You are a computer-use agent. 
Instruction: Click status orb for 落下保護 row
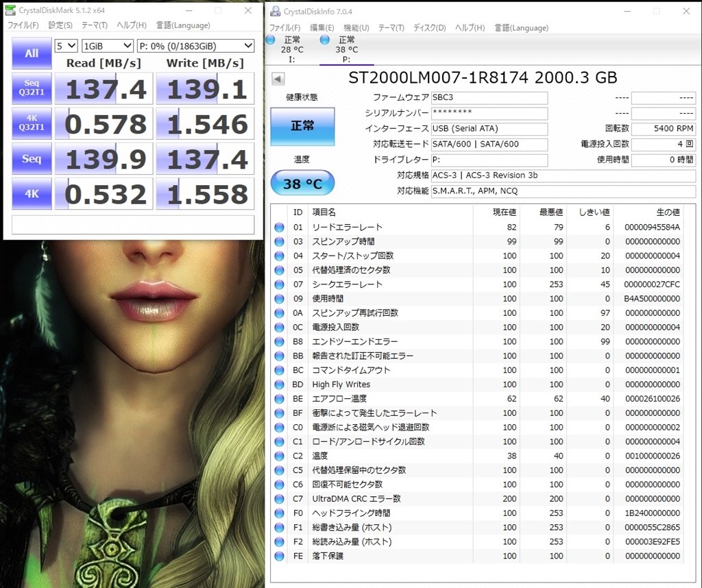pos(280,556)
